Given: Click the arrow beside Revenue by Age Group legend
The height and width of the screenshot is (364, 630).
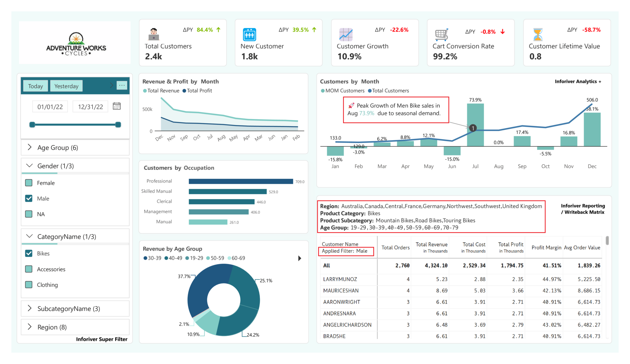Looking at the screenshot, I should [x=300, y=258].
